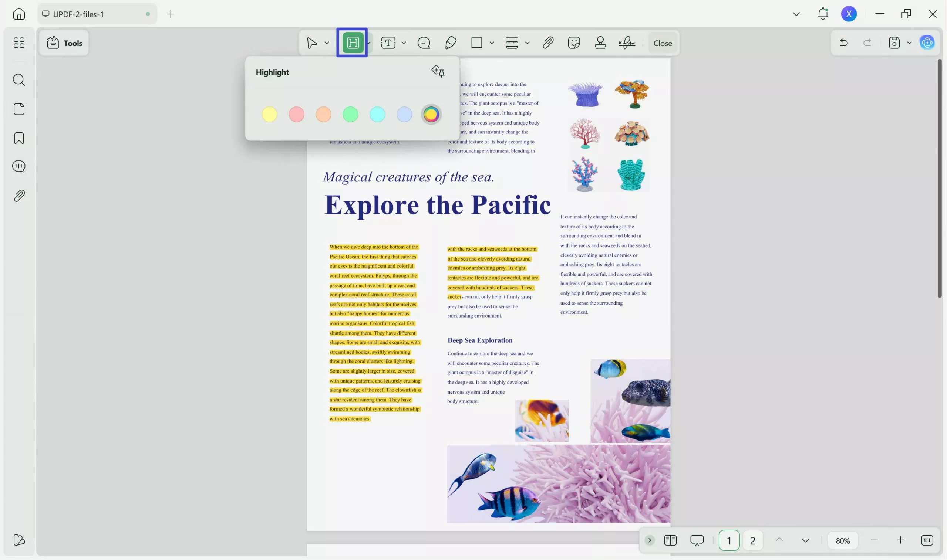Toggle two-page view in the bottom bar
947x560 pixels.
click(670, 540)
